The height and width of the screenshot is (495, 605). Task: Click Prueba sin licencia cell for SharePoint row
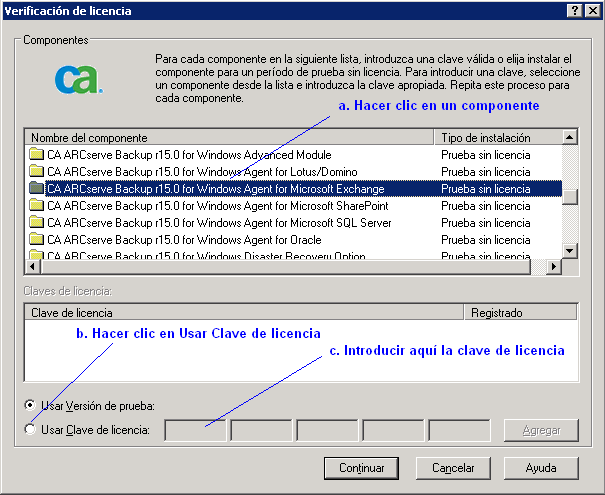pyautogui.click(x=485, y=206)
